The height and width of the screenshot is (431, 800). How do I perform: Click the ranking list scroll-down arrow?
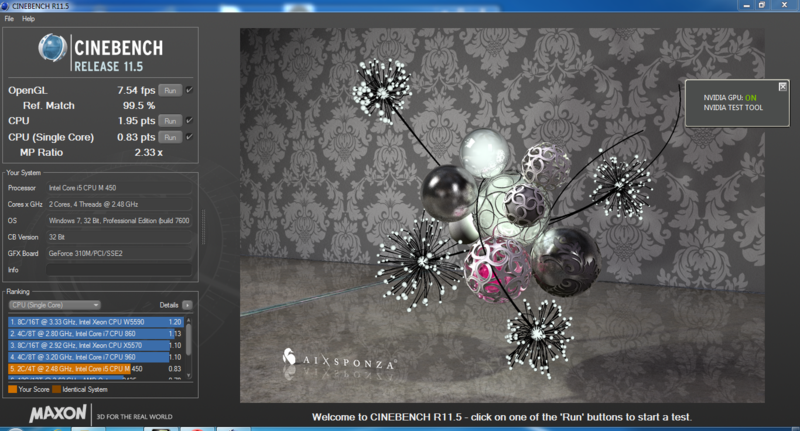coord(189,376)
